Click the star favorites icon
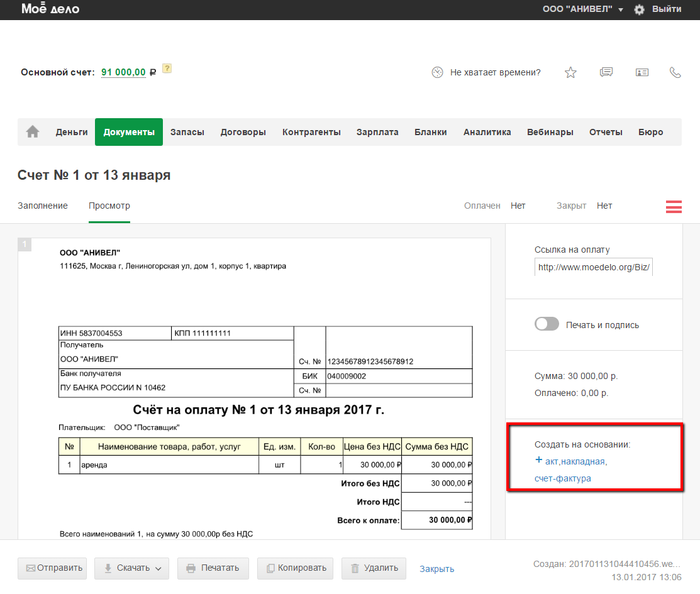Image resolution: width=700 pixels, height=594 pixels. point(570,72)
